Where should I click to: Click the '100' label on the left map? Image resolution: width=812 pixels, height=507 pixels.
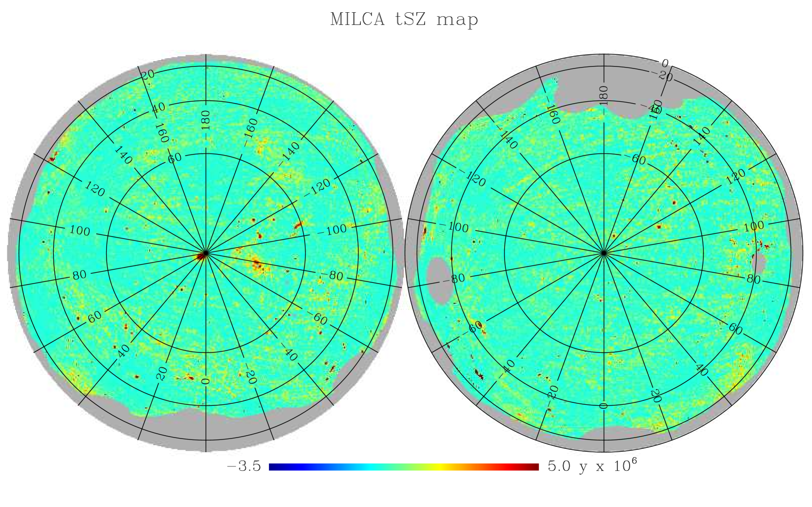coord(80,230)
